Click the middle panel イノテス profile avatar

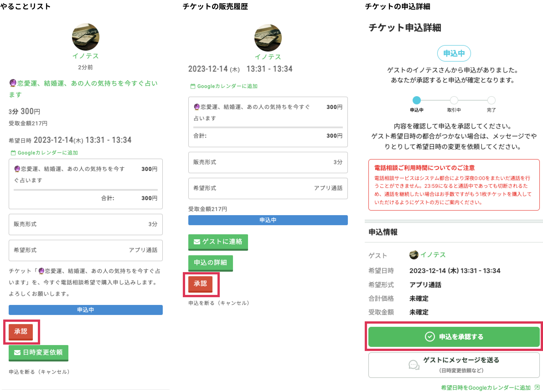(268, 38)
